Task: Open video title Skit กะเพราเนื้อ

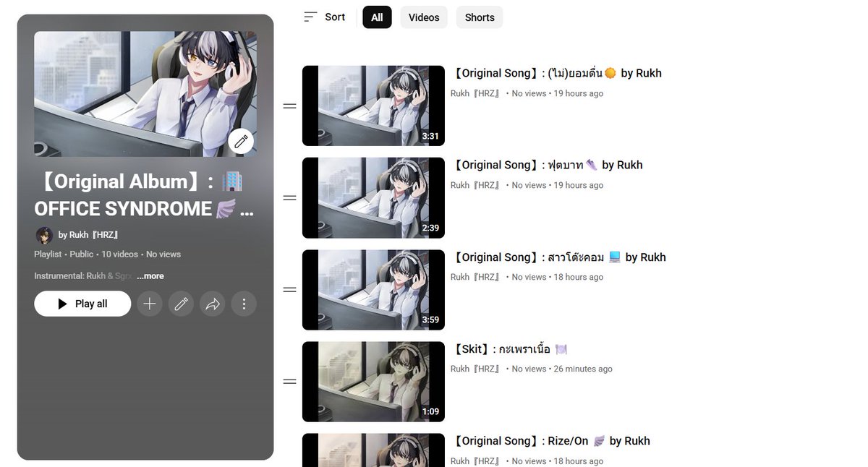Action: [509, 349]
